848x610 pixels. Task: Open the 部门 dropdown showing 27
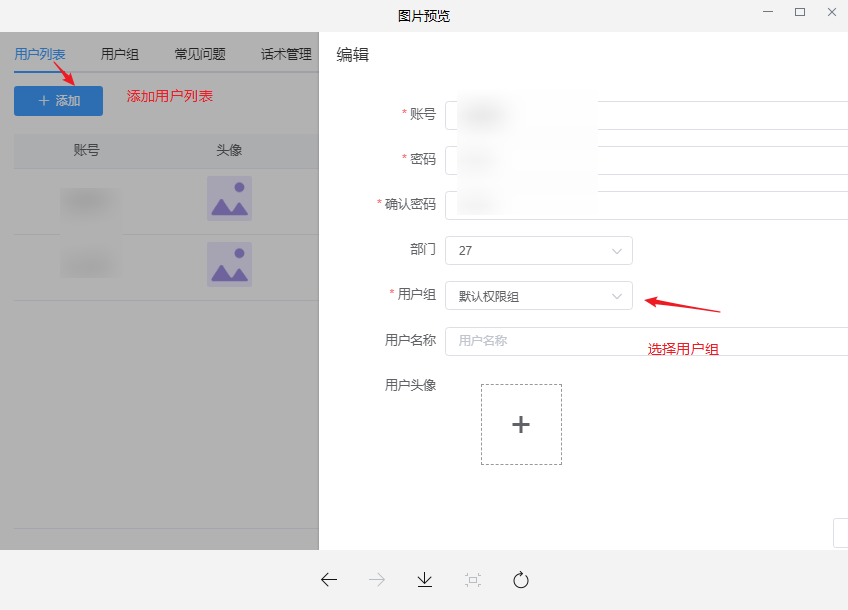tap(538, 250)
